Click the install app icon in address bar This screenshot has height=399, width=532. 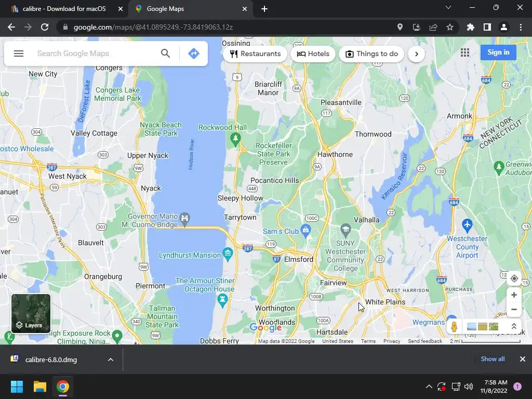[416, 27]
